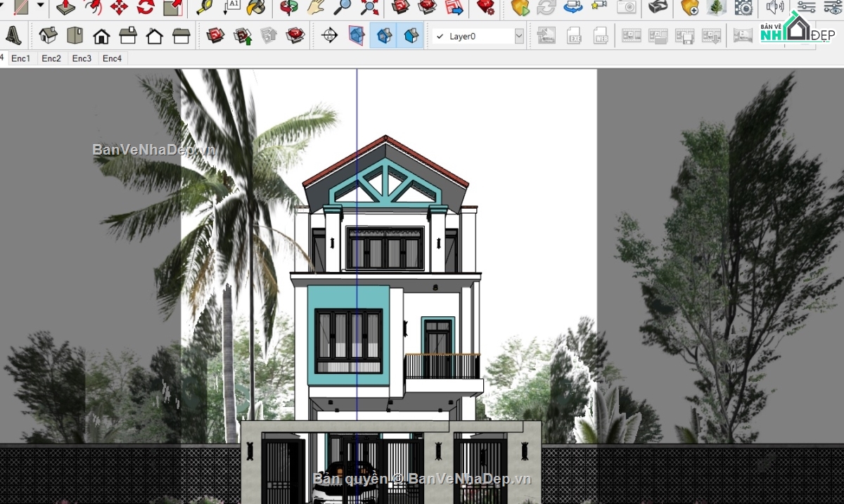Switch to the Enc2 scene tab

coord(51,58)
